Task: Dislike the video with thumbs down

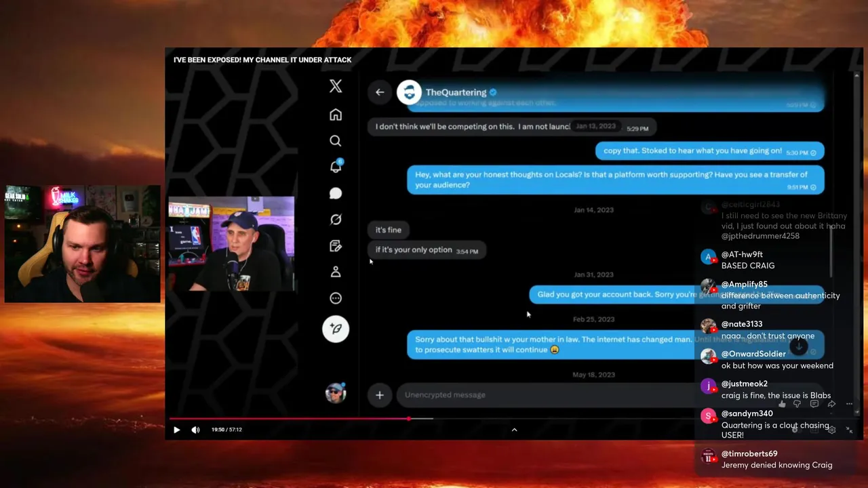Action: [797, 404]
